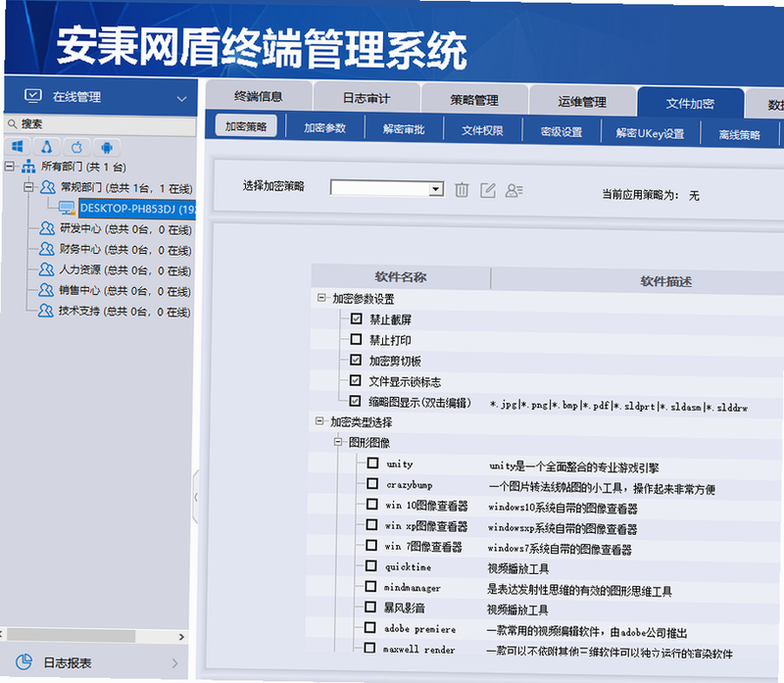Switch to the 终端信息 tab
This screenshot has height=683, width=784.
(x=259, y=96)
